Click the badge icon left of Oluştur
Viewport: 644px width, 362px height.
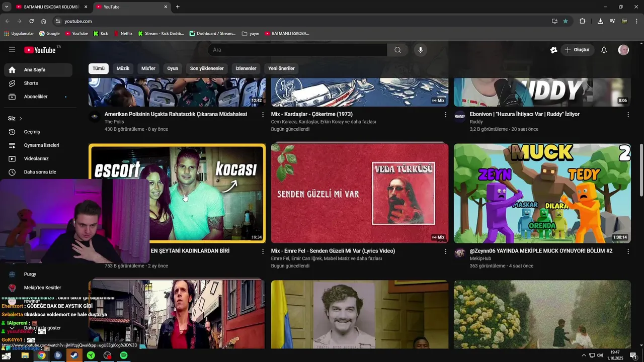[553, 50]
